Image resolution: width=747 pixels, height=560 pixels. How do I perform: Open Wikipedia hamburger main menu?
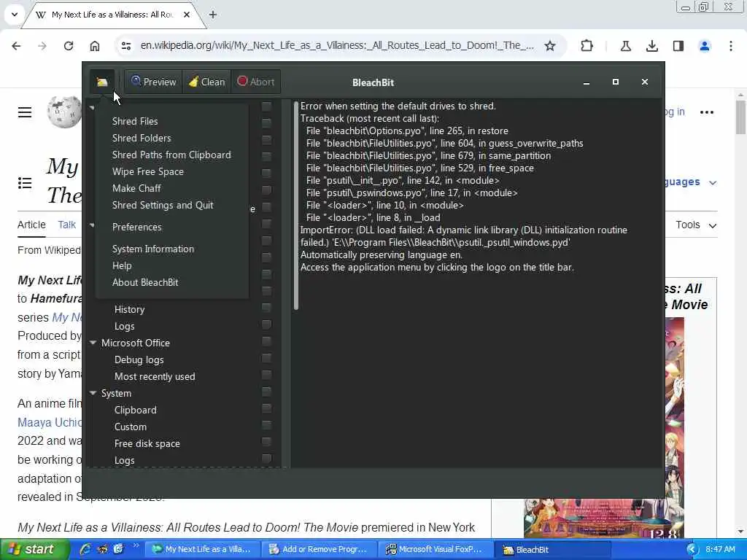click(25, 112)
